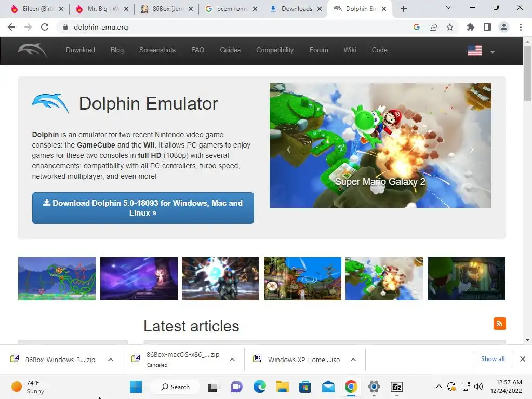Open the Chrome profile avatar
532x399 pixels.
tap(504, 27)
